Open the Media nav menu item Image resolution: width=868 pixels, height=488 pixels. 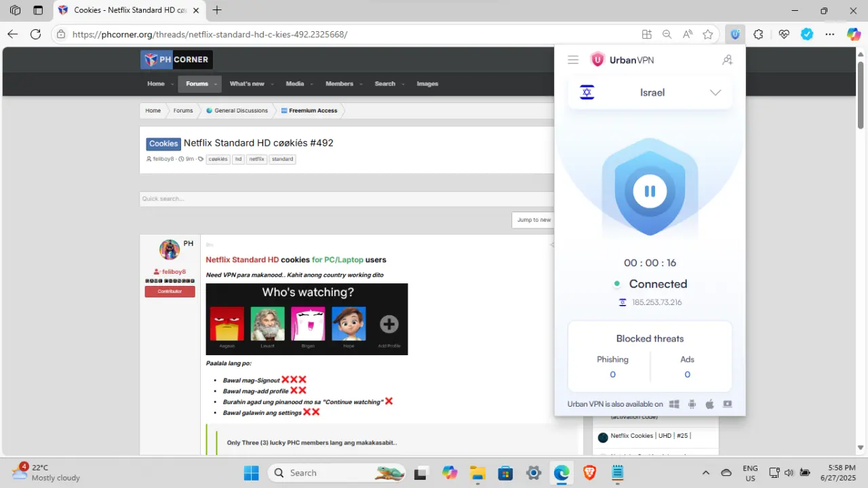tap(294, 83)
